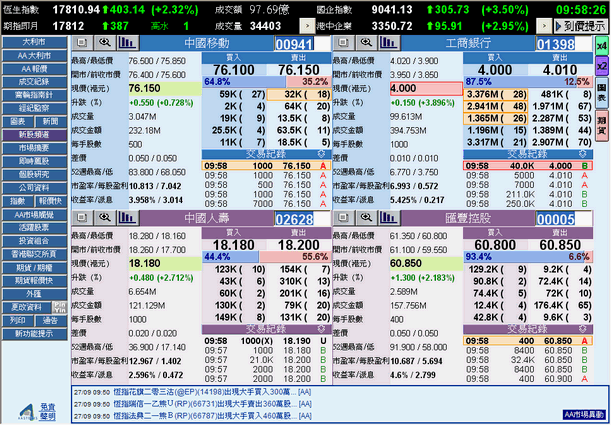The width and height of the screenshot is (611, 425).
Task: Click the AA市場異動 button at bottom right
Action: pos(585,414)
